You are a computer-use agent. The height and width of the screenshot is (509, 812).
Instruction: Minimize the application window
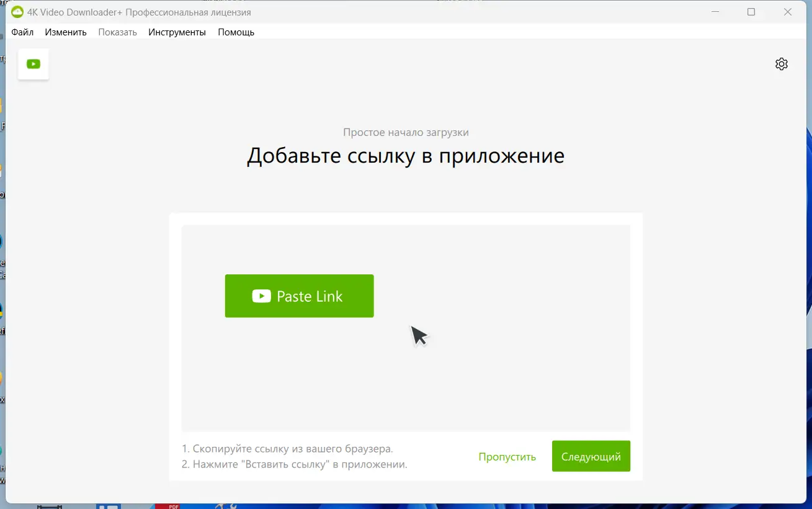(715, 11)
